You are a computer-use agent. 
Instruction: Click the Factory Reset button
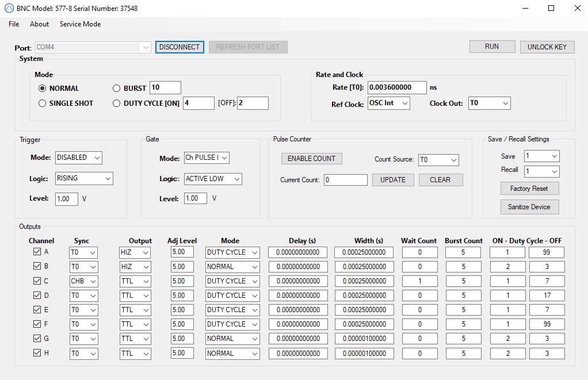tap(529, 189)
